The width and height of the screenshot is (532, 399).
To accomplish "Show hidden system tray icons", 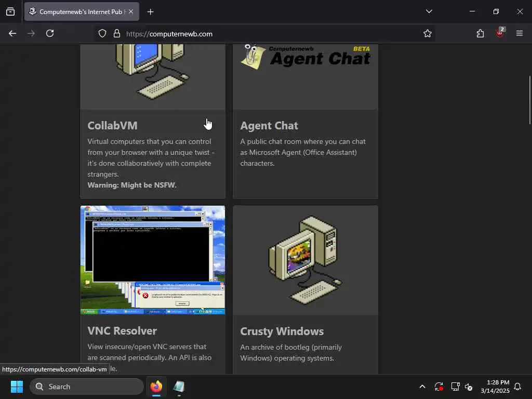I will pyautogui.click(x=422, y=387).
